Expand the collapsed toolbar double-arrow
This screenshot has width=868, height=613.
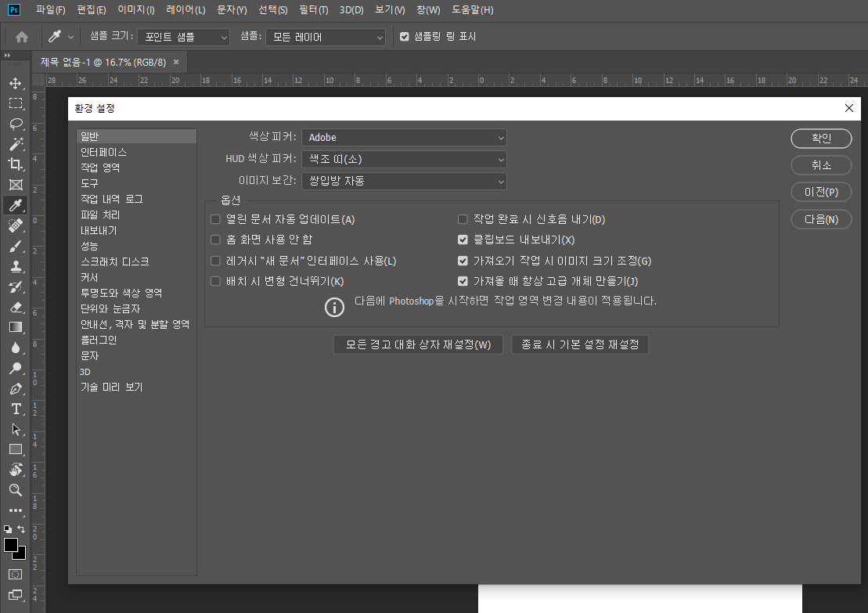pyautogui.click(x=7, y=56)
